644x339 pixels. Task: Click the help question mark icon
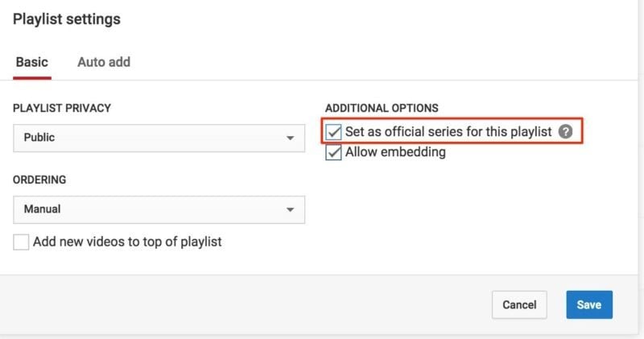565,131
